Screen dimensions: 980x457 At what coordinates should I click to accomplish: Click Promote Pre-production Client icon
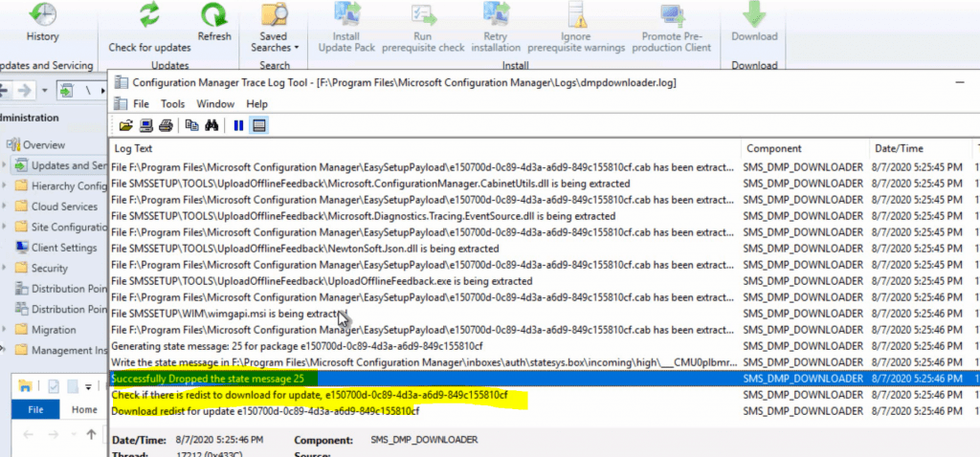pos(672,13)
